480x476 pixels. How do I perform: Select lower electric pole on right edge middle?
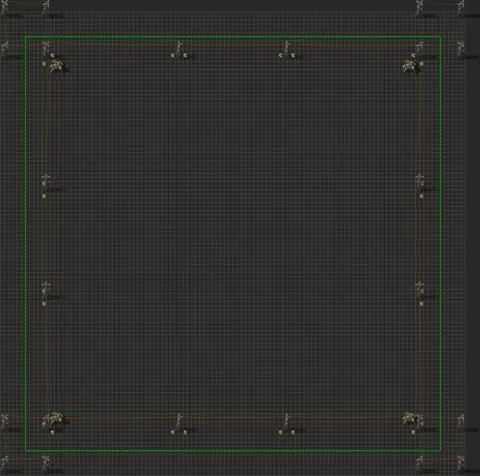click(419, 289)
